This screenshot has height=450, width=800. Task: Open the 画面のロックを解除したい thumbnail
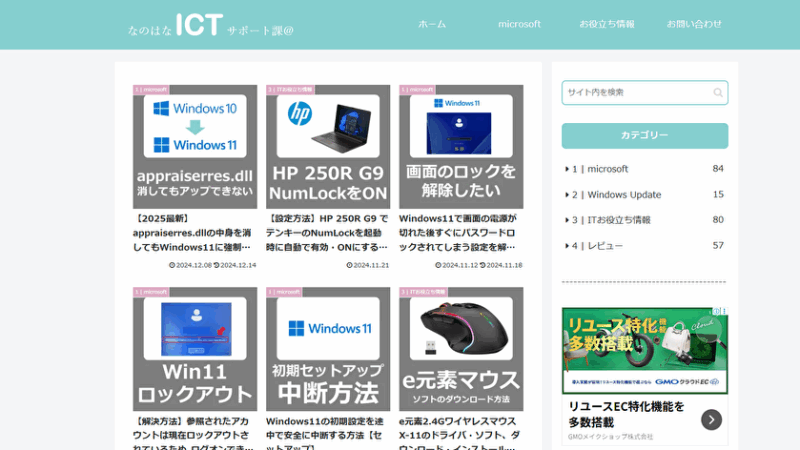click(x=461, y=147)
